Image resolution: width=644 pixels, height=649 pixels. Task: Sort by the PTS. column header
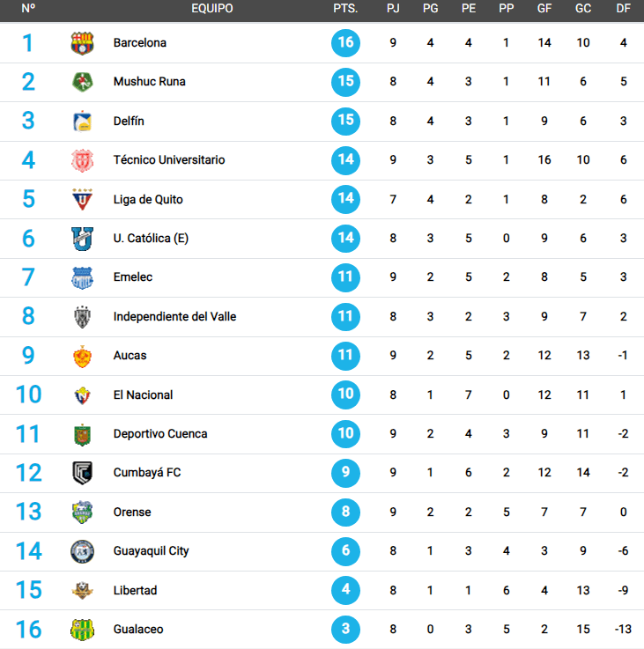[x=345, y=8]
